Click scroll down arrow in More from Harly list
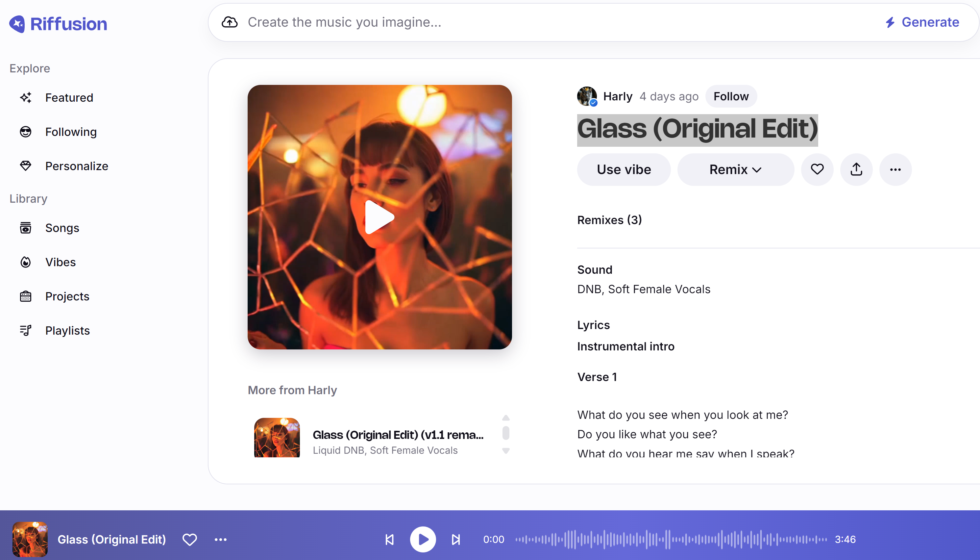Screen dimensions: 980x560 [x=506, y=451]
